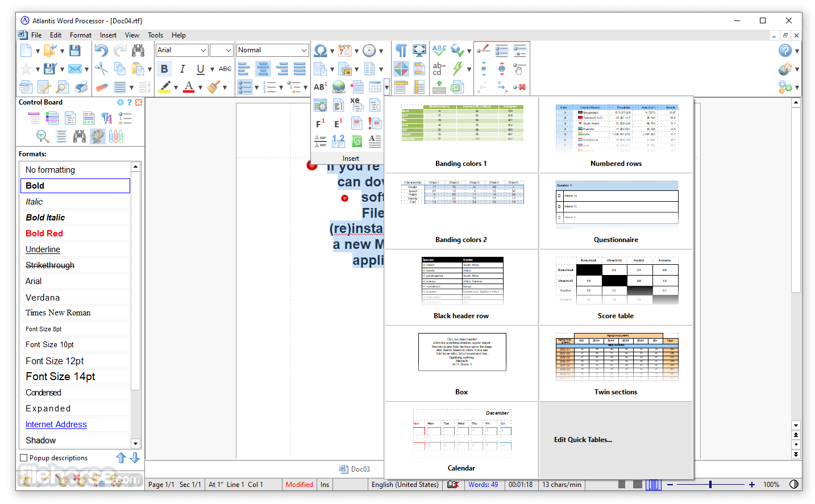The image size is (815, 504).
Task: Choose the Calendar quick table thumbnail
Action: tap(461, 440)
